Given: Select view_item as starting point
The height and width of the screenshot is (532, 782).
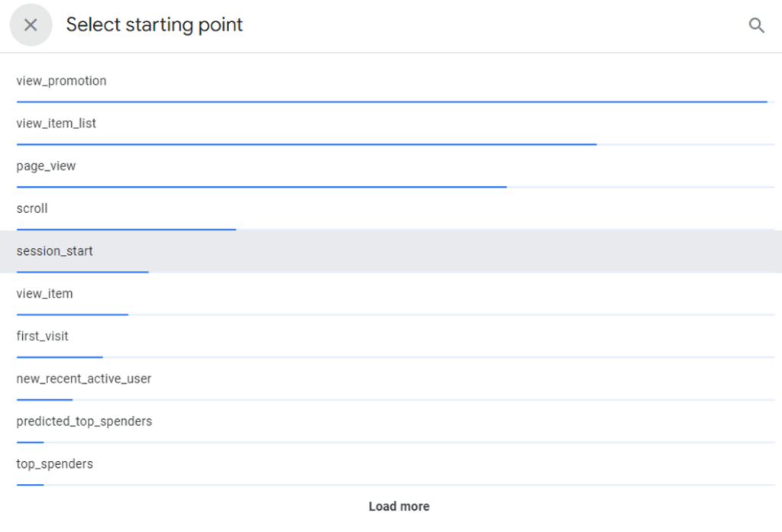Looking at the screenshot, I should pos(44,294).
